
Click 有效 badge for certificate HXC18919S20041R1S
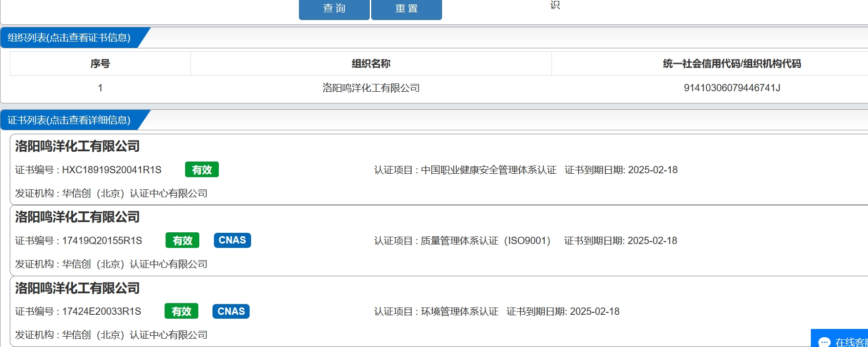[202, 170]
